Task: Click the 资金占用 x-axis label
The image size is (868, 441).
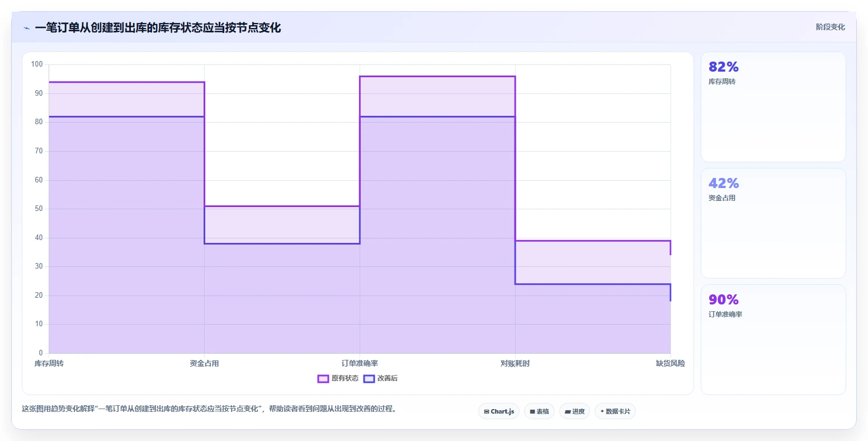Action: tap(204, 364)
